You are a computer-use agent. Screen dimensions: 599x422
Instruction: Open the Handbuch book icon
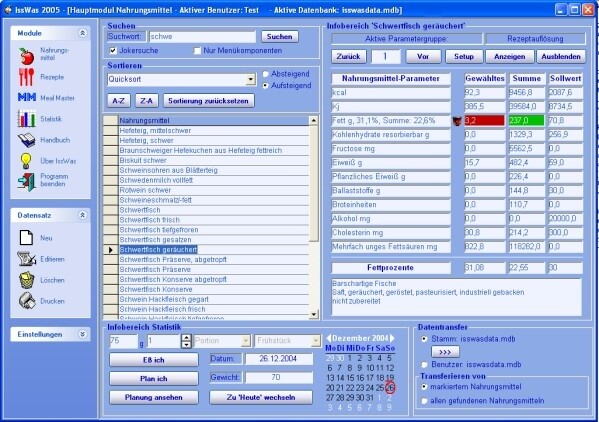pyautogui.click(x=27, y=140)
